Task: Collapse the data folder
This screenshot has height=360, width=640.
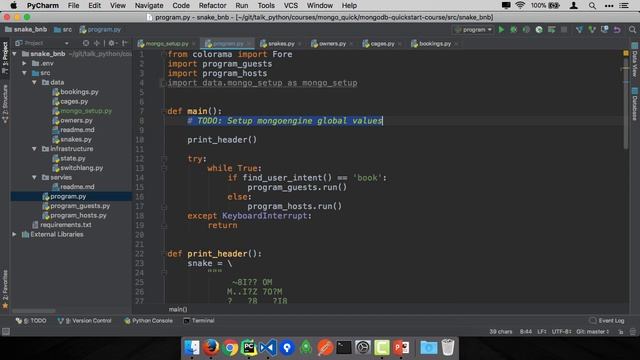Action: (x=34, y=82)
